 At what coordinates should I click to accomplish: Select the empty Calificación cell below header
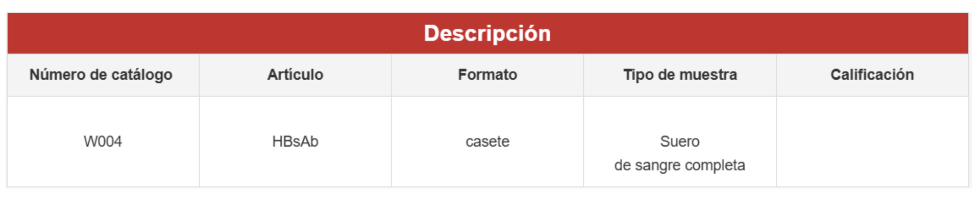(872, 142)
